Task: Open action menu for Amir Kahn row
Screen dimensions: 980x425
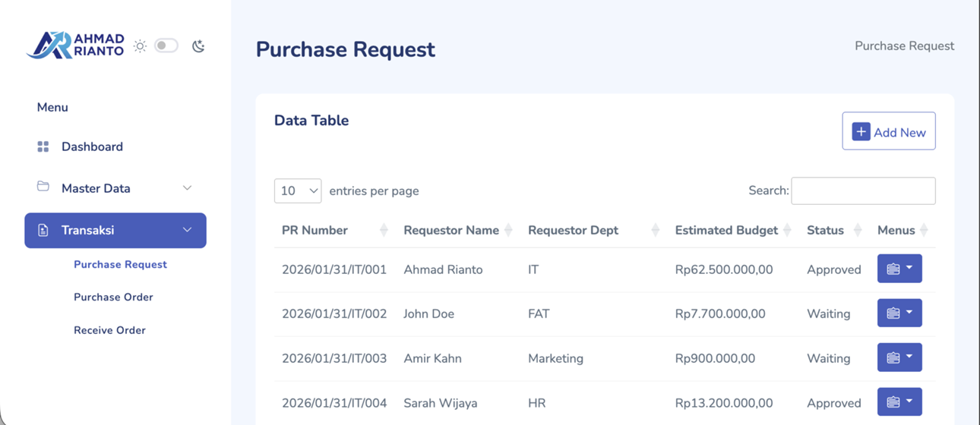Action: point(899,357)
